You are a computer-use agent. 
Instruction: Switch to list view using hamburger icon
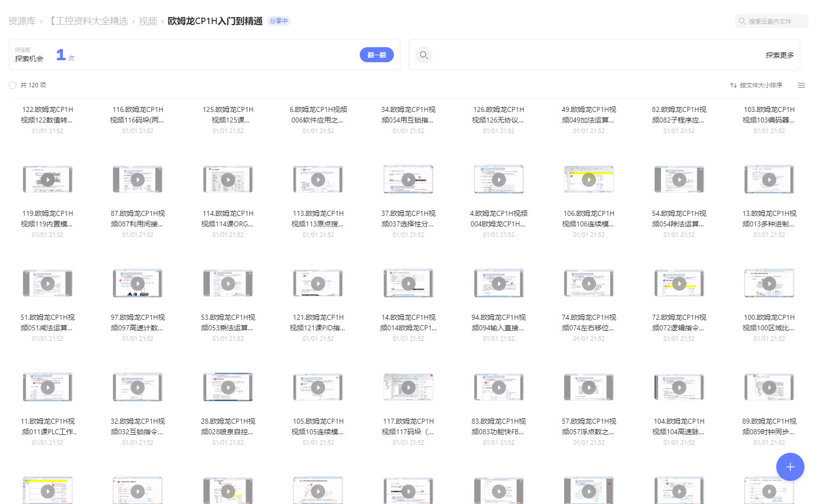801,85
